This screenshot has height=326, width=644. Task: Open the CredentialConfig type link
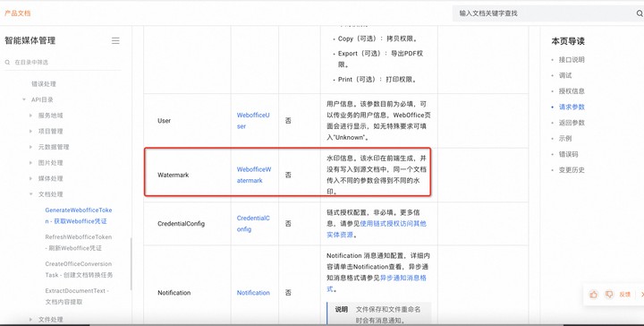point(253,224)
